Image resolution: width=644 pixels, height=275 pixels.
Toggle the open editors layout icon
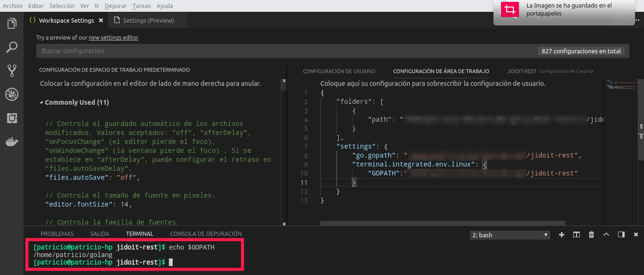pos(620,234)
